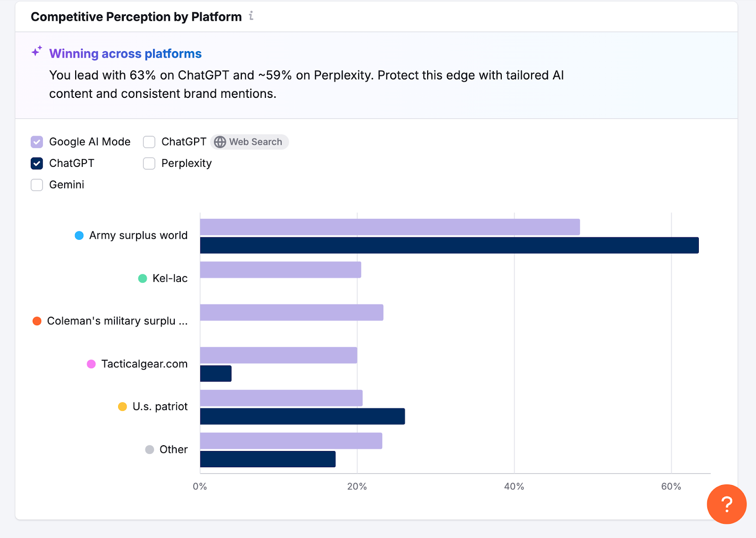Viewport: 756px width, 538px height.
Task: Click the Tacticalgear.com row label
Action: pyautogui.click(x=145, y=364)
